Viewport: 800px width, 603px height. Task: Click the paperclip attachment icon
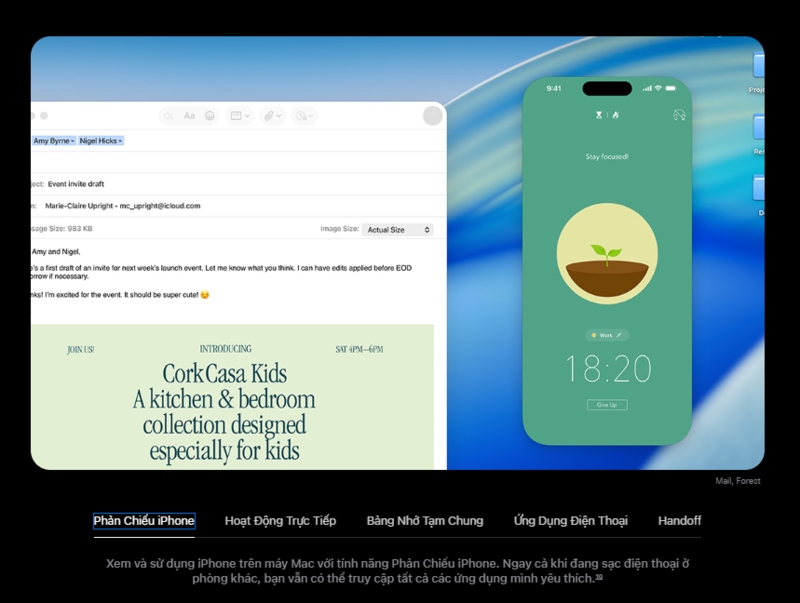point(269,116)
